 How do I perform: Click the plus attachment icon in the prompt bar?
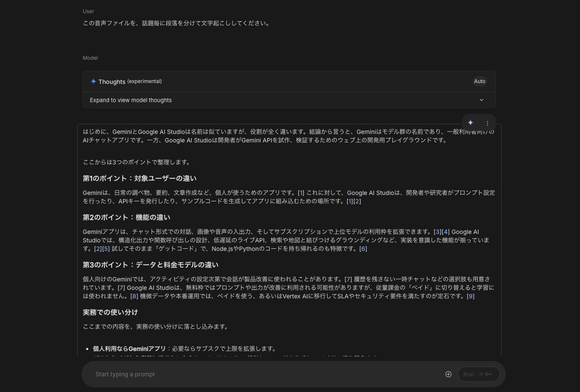pos(448,374)
